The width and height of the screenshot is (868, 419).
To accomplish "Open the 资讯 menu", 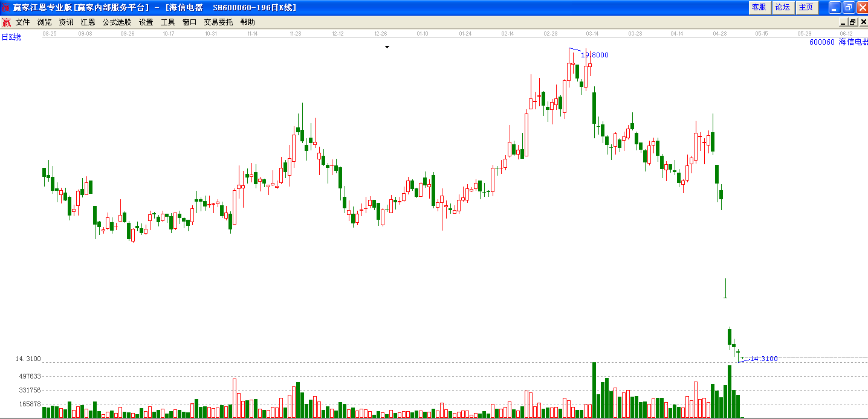I will tap(66, 22).
